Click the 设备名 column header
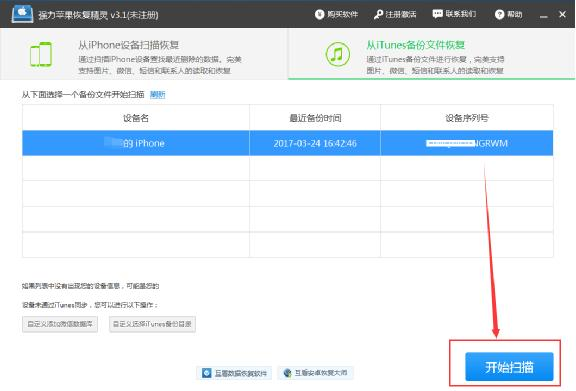576x391 pixels. point(136,118)
